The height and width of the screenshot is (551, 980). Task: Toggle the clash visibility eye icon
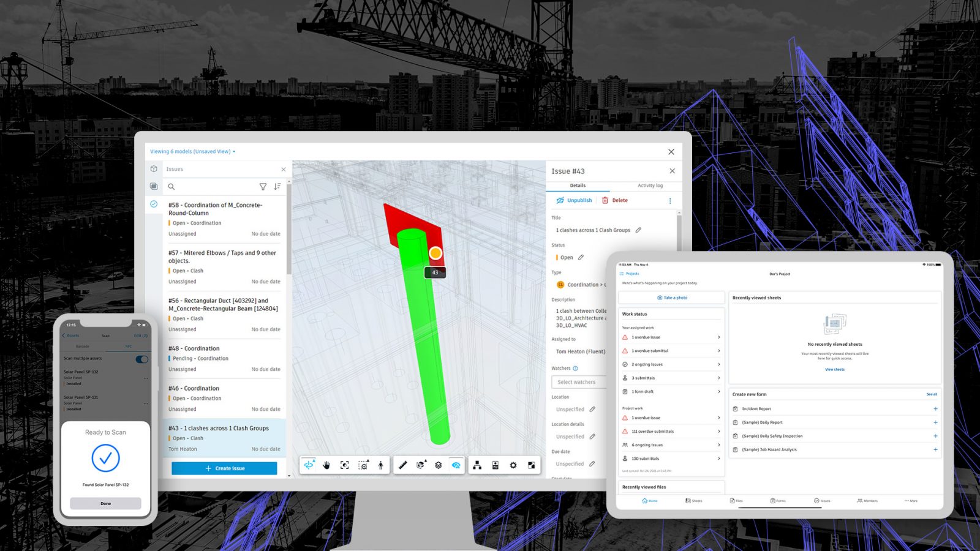454,465
